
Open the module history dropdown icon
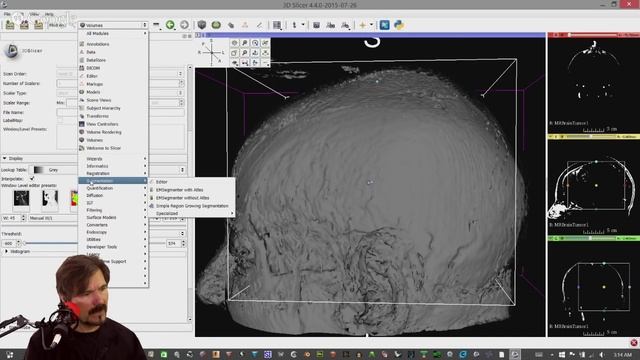(156, 25)
